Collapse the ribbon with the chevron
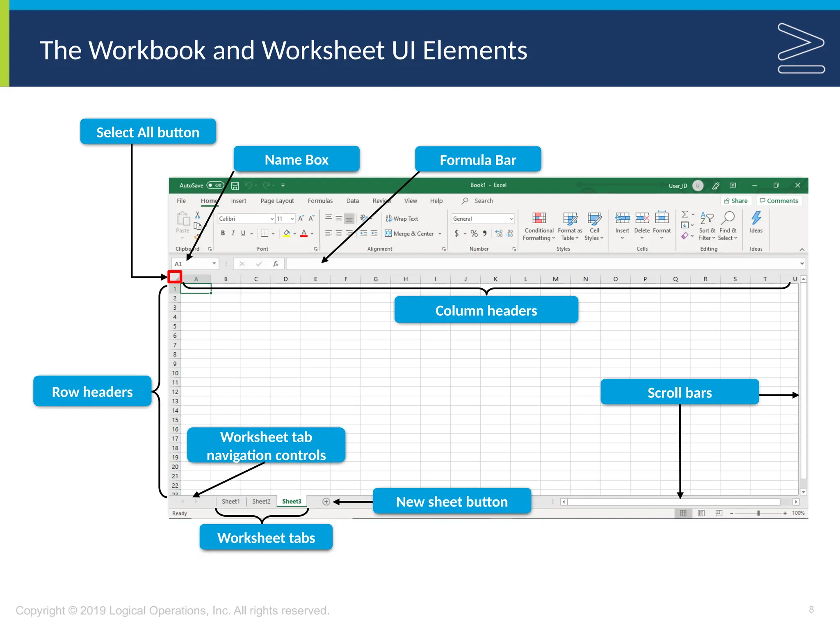 click(x=802, y=249)
